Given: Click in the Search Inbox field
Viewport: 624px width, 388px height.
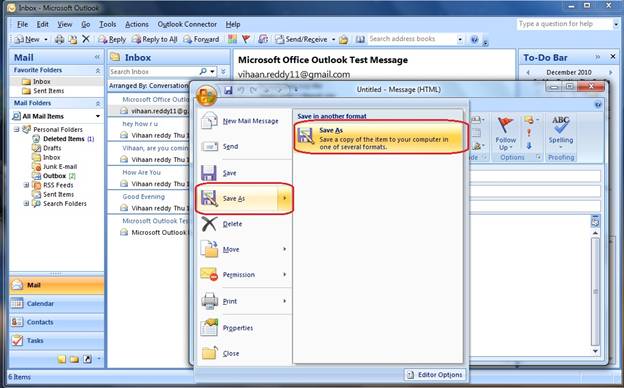Looking at the screenshot, I should pyautogui.click(x=154, y=72).
